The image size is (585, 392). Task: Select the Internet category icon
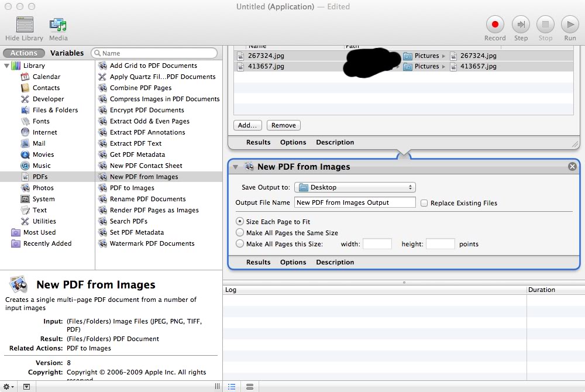25,132
